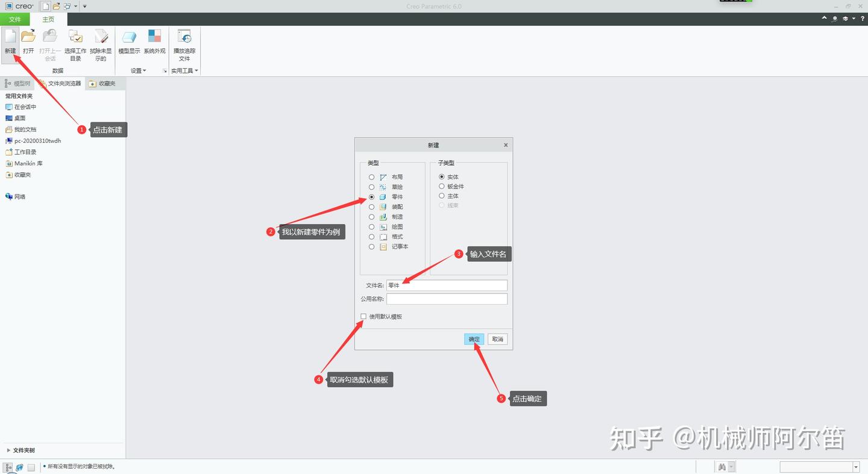Viewport: 868px width, 474px height.
Task: Expand the 实用工具 group dropdown
Action: (x=184, y=70)
